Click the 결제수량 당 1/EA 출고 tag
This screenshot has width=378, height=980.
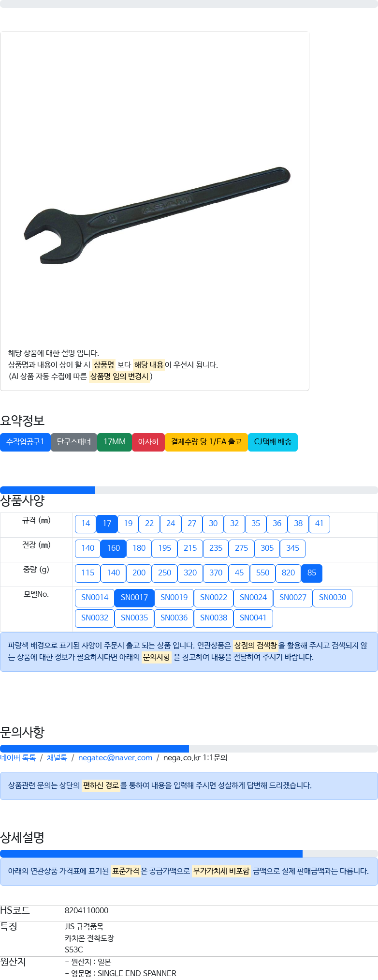coord(206,442)
